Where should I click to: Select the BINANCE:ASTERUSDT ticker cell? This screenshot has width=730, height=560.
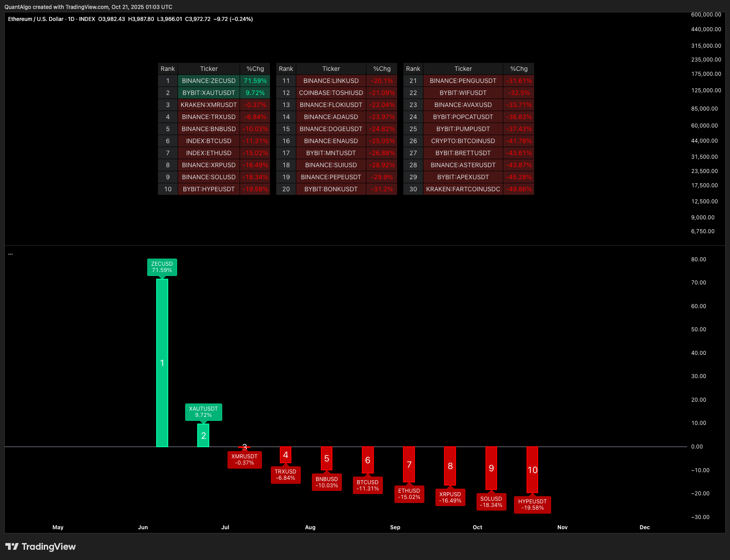click(463, 165)
